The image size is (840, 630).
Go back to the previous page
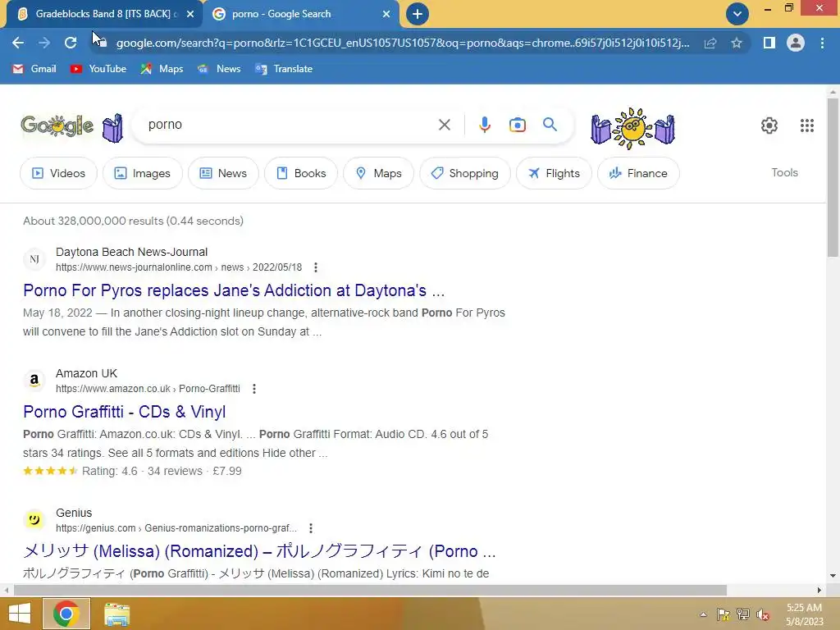point(18,43)
